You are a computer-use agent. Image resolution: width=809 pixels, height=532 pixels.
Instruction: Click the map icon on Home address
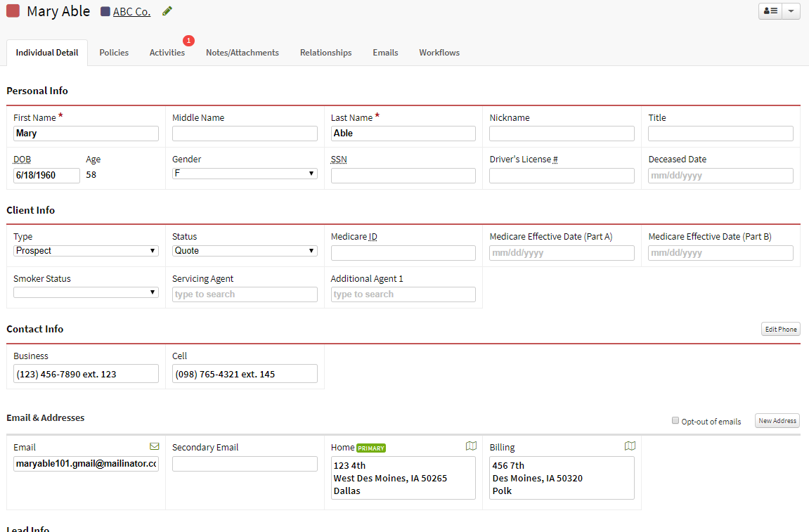coord(471,446)
